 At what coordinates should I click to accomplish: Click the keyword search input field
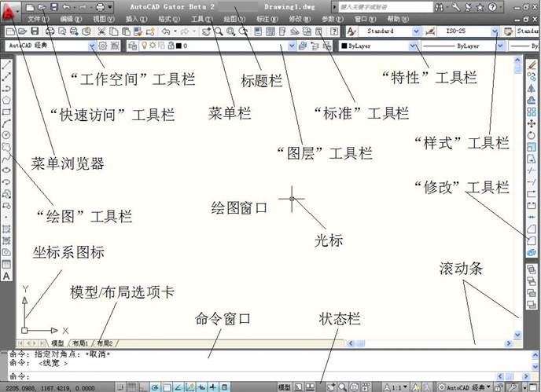(x=386, y=7)
